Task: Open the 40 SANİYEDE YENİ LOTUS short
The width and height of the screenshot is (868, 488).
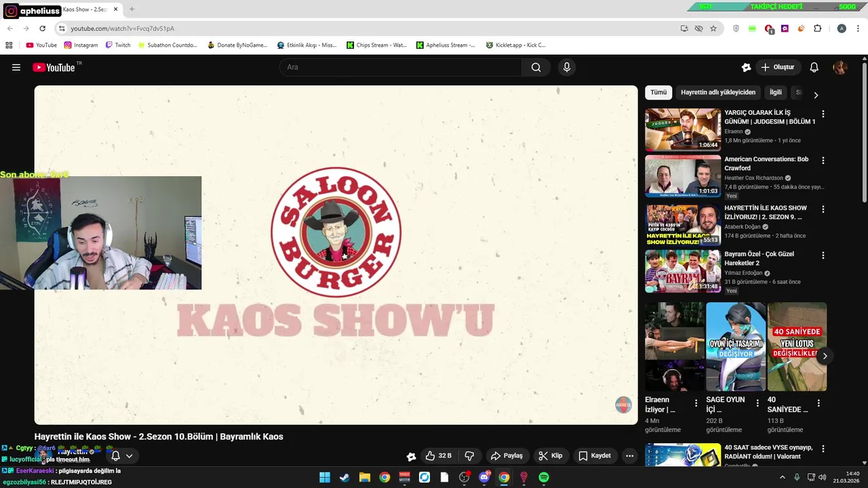Action: click(797, 347)
